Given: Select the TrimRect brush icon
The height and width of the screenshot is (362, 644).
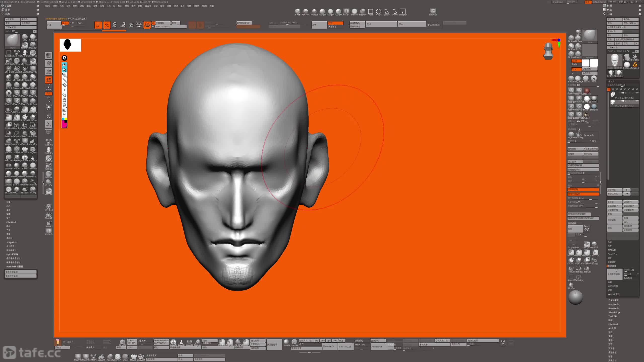Looking at the screenshot, I should point(33,126).
